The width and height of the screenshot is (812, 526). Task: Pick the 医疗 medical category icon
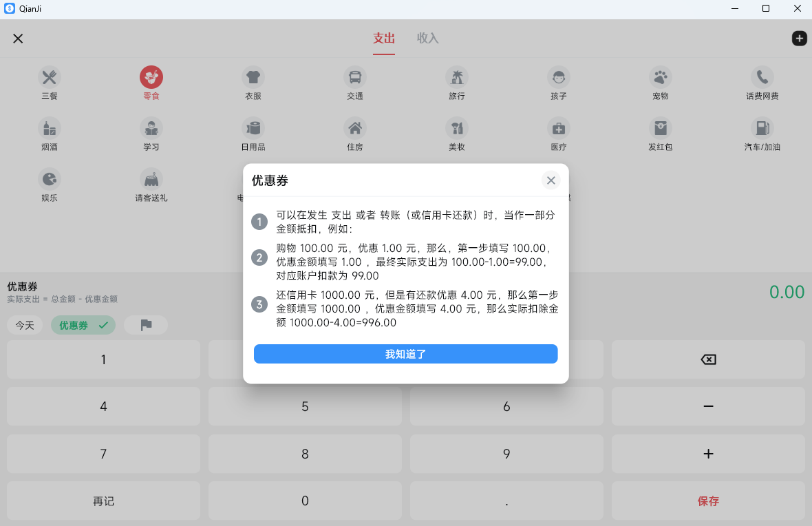click(x=559, y=128)
